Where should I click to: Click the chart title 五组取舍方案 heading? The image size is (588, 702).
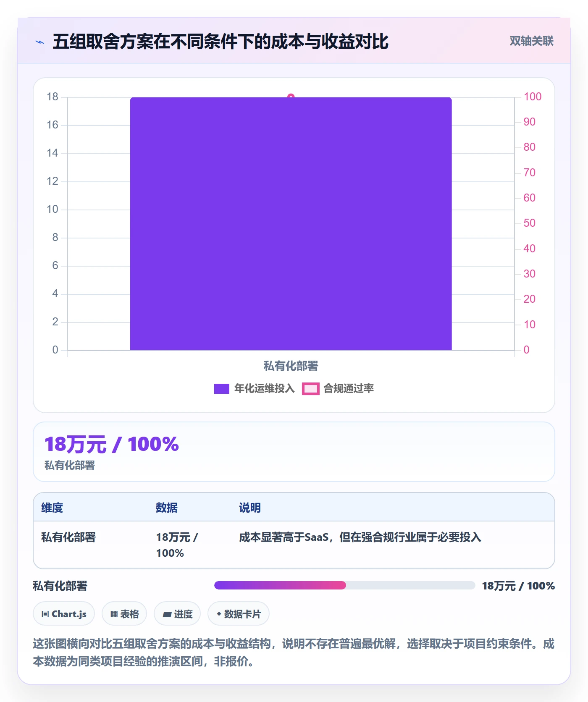tap(220, 42)
